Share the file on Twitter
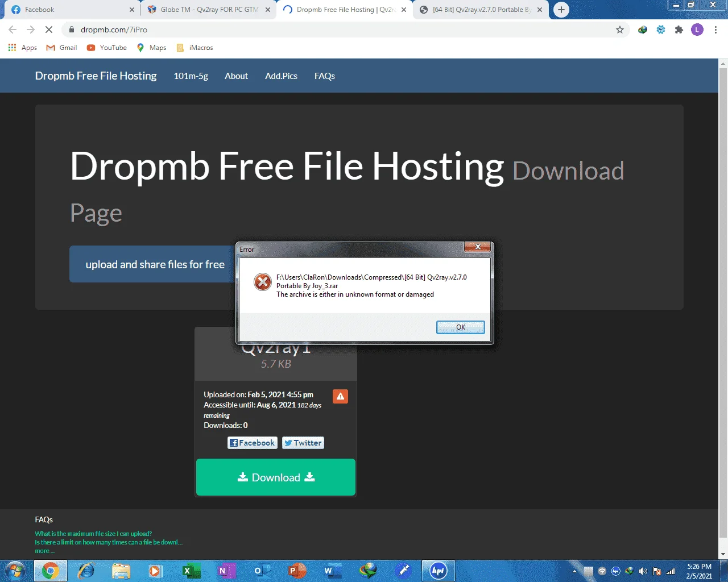 (303, 443)
